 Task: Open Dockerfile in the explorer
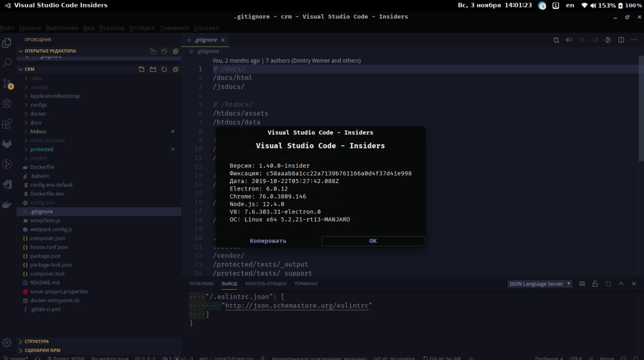[99, 167]
